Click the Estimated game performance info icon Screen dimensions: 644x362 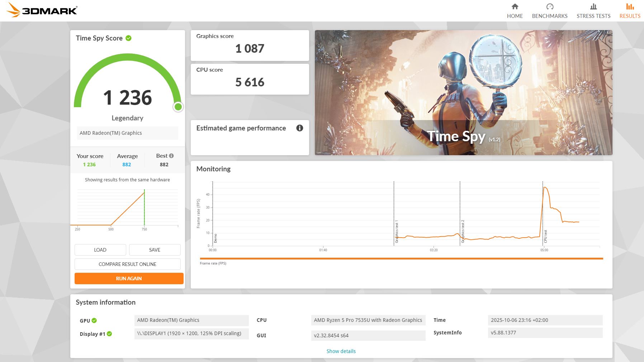click(x=300, y=128)
